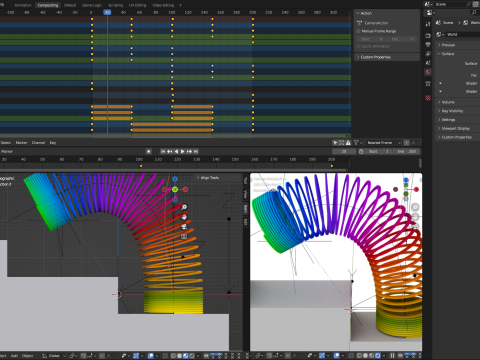Click the World datablock name field
The width and height of the screenshot is (480, 360).
tap(463, 34)
